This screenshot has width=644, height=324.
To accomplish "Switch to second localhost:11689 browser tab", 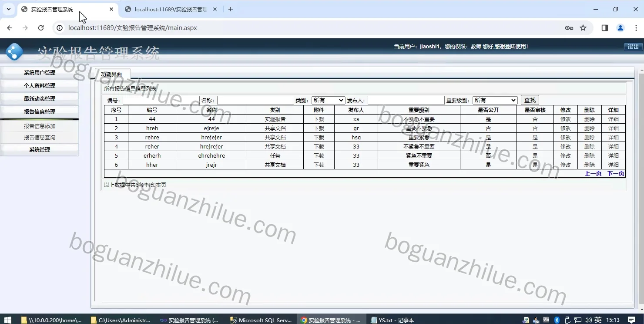I will tap(171, 9).
